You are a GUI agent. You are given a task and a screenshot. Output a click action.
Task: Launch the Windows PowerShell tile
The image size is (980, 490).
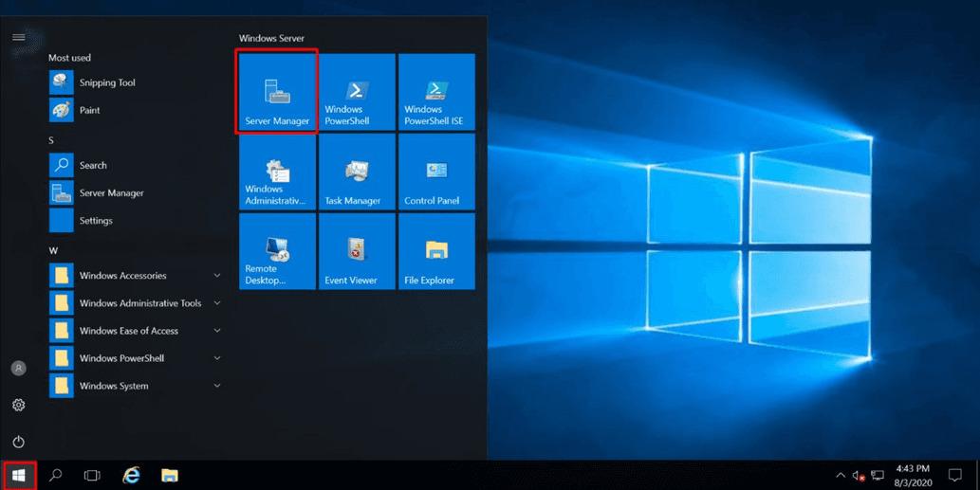(x=357, y=92)
